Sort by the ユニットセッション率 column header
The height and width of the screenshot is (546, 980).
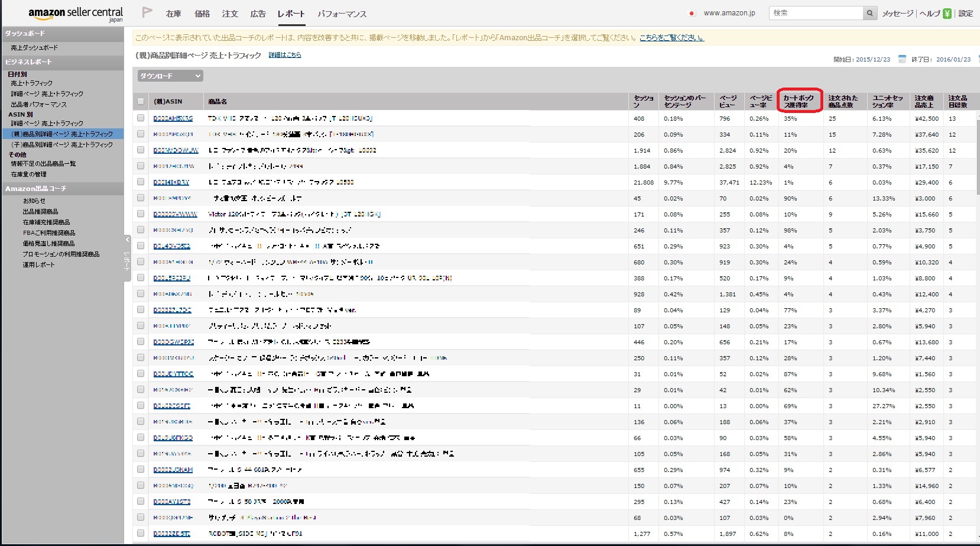[x=888, y=101]
